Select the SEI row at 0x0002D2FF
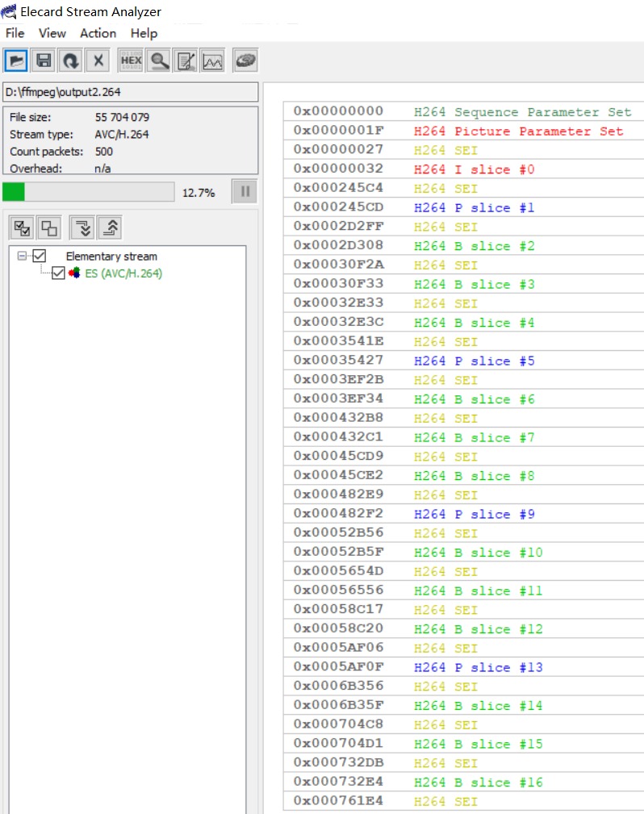 [463, 227]
